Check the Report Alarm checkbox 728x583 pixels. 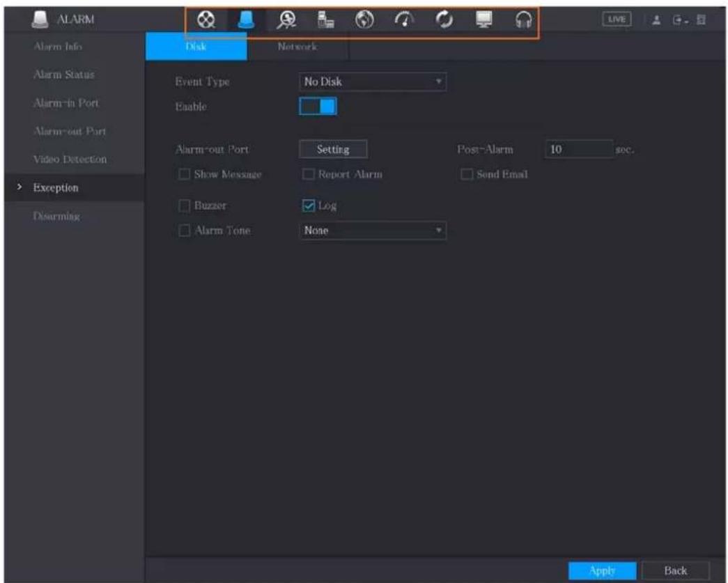(x=309, y=174)
